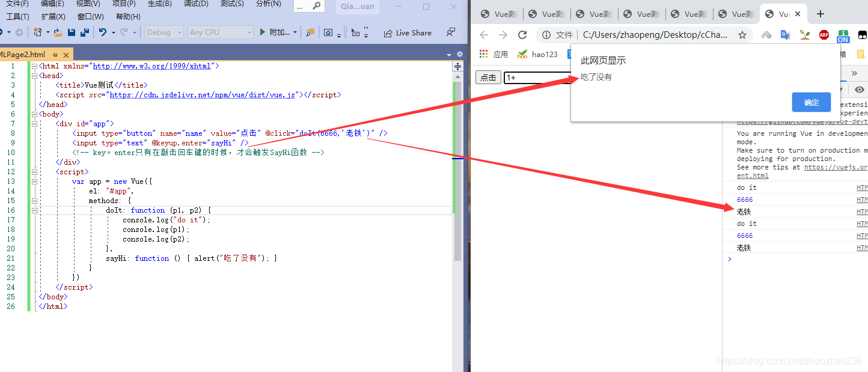
Task: Expand the attach button dropdown arrow
Action: [295, 32]
